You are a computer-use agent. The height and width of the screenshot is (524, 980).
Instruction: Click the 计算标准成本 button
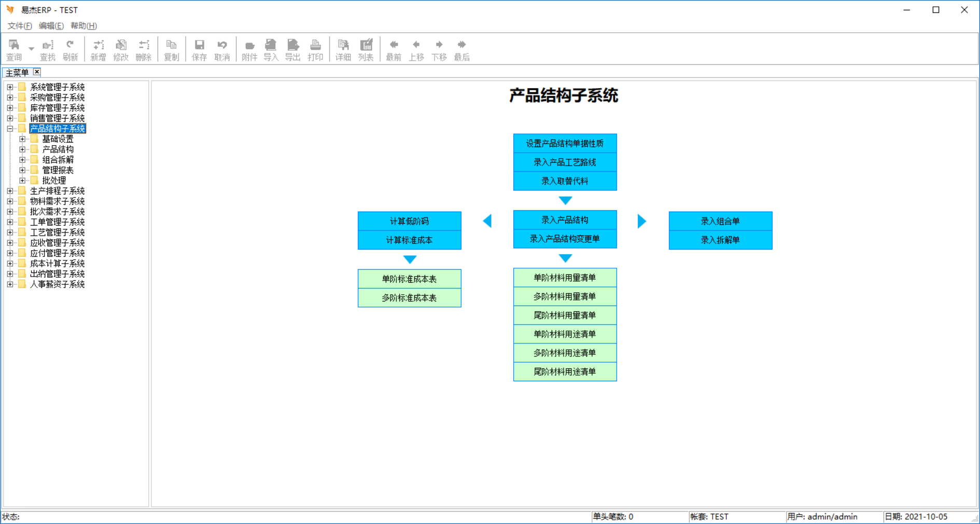point(409,240)
